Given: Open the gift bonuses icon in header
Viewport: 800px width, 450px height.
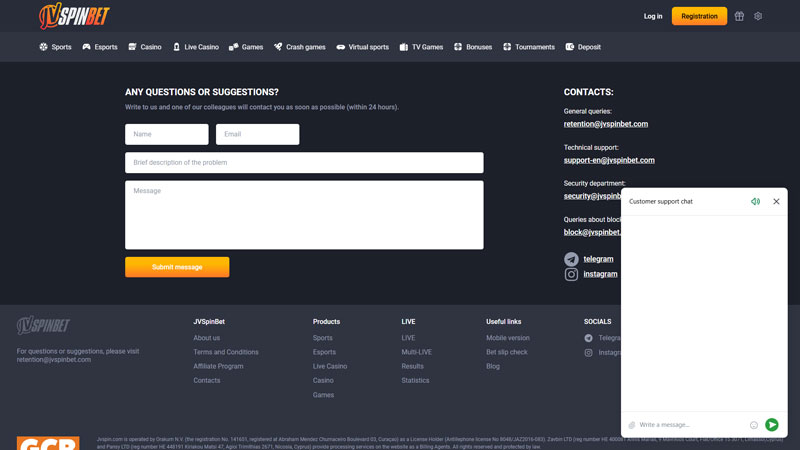Looking at the screenshot, I should (739, 16).
